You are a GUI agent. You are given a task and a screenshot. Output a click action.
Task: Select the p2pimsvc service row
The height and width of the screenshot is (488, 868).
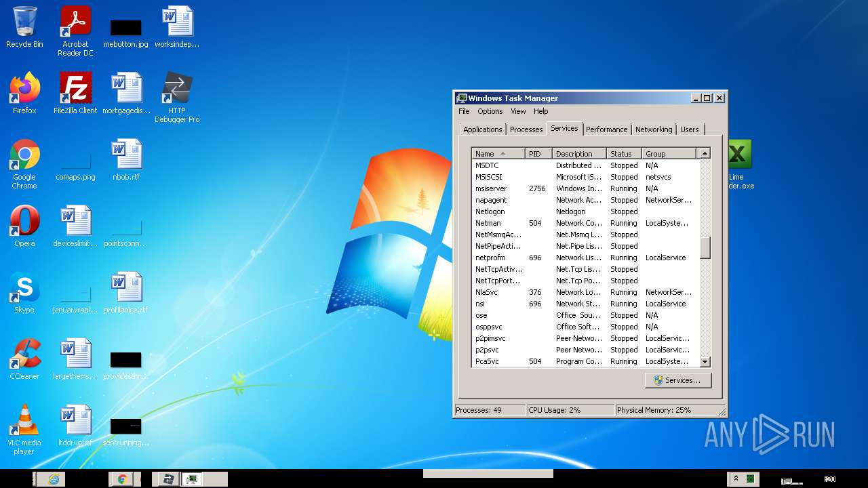[x=585, y=338]
